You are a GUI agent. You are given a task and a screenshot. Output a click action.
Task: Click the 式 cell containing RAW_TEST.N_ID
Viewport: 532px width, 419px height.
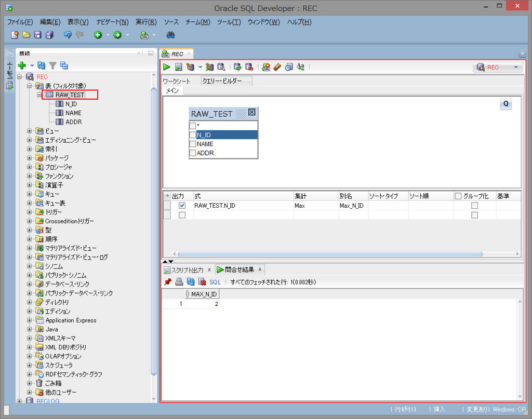click(x=243, y=206)
